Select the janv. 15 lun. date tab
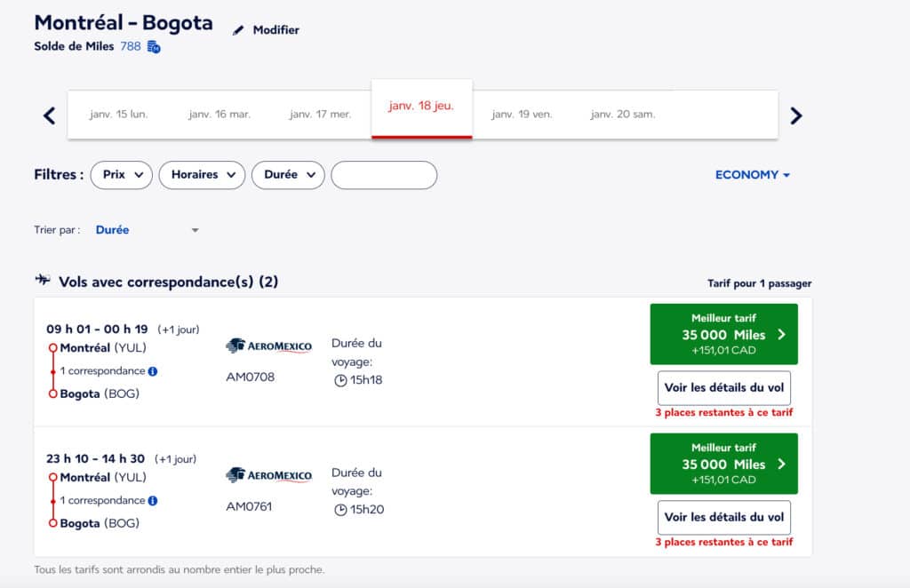This screenshot has width=910, height=588. 119,115
